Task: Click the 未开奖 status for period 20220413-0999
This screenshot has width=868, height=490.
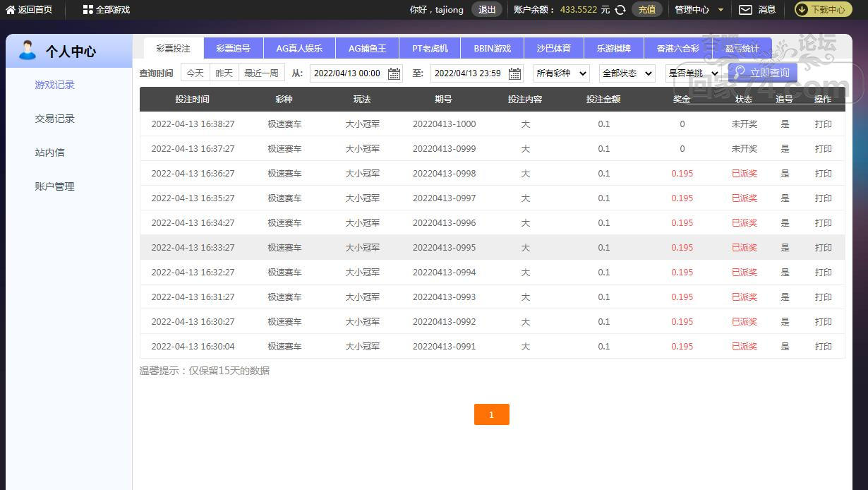Action: [745, 149]
